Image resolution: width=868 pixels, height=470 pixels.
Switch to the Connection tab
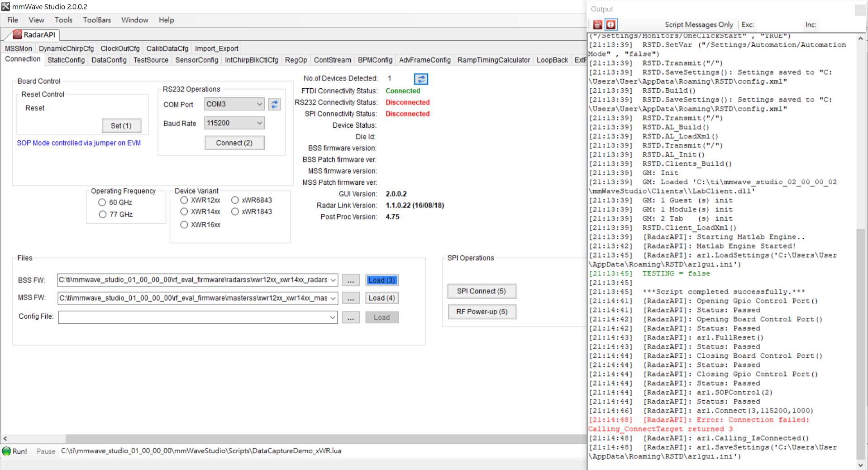[x=23, y=59]
